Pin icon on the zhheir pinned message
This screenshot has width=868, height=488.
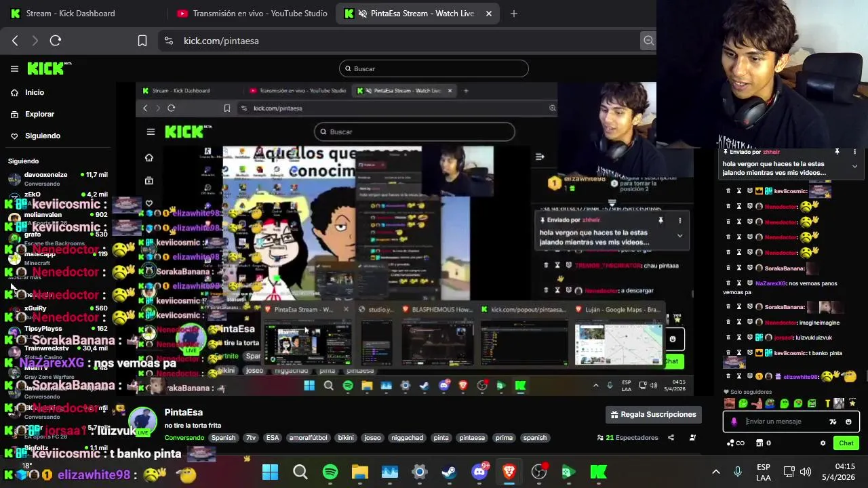(x=837, y=152)
